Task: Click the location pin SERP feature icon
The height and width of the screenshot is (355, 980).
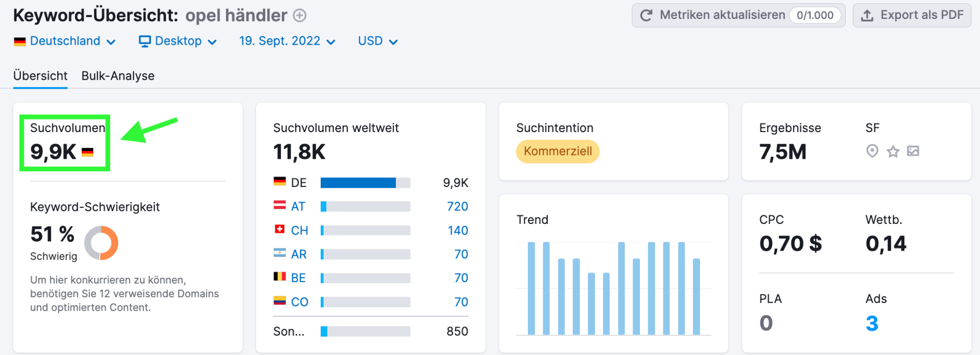Action: point(872,151)
